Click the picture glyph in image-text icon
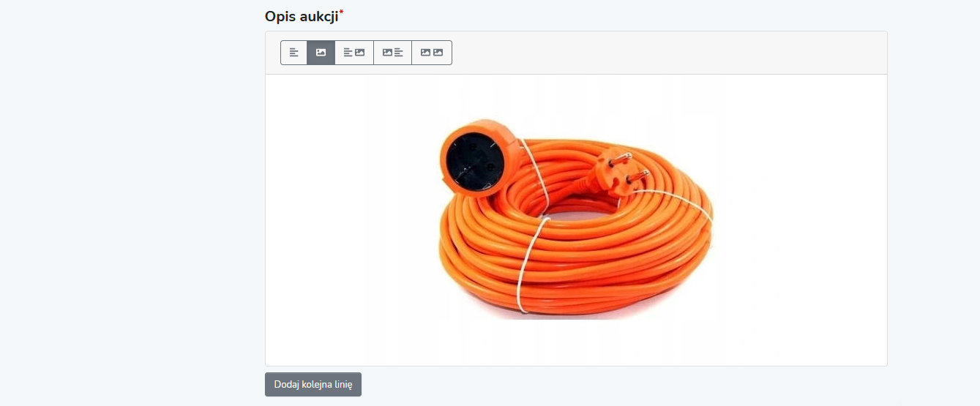980x406 pixels. click(388, 53)
